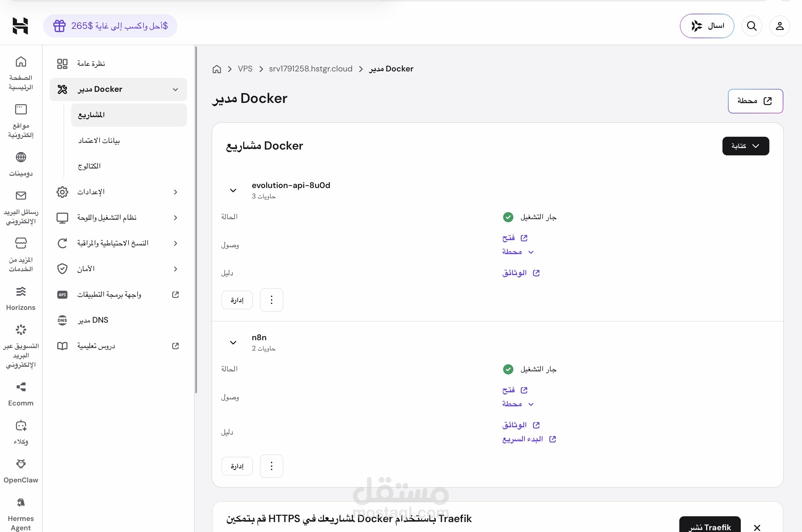Open التسويق عبر البريد الإلكتروني icon
The width and height of the screenshot is (802, 532).
[21, 329]
